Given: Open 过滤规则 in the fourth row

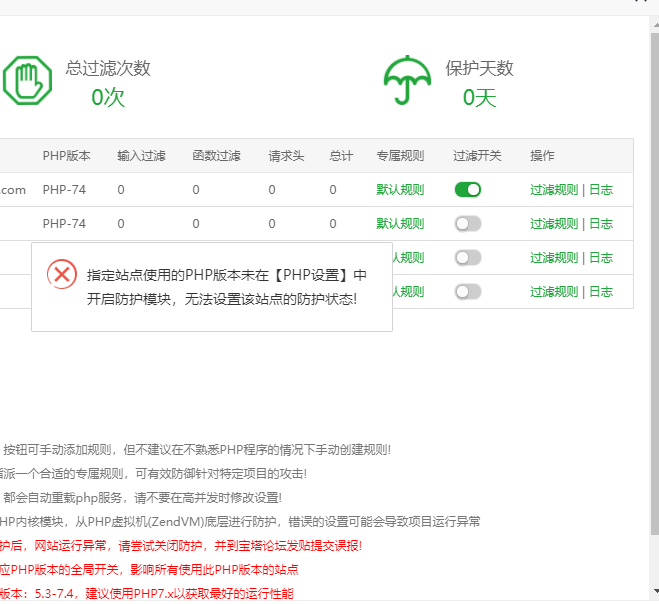Looking at the screenshot, I should click(554, 292).
